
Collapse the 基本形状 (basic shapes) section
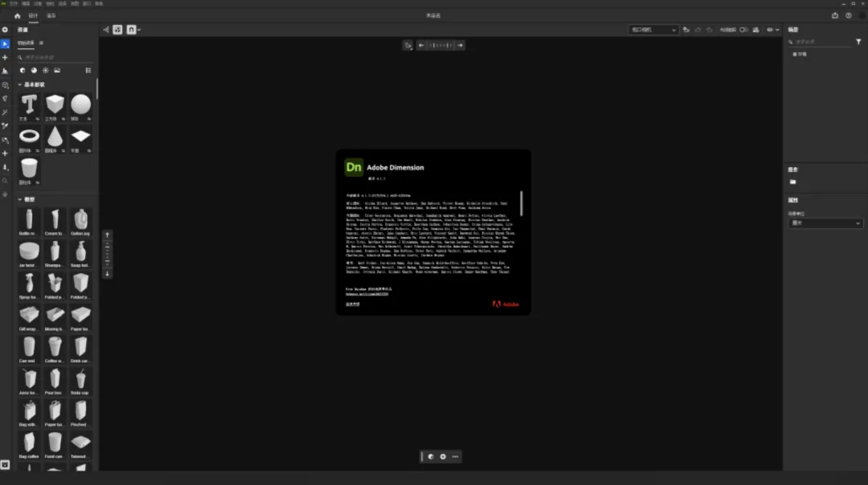20,85
